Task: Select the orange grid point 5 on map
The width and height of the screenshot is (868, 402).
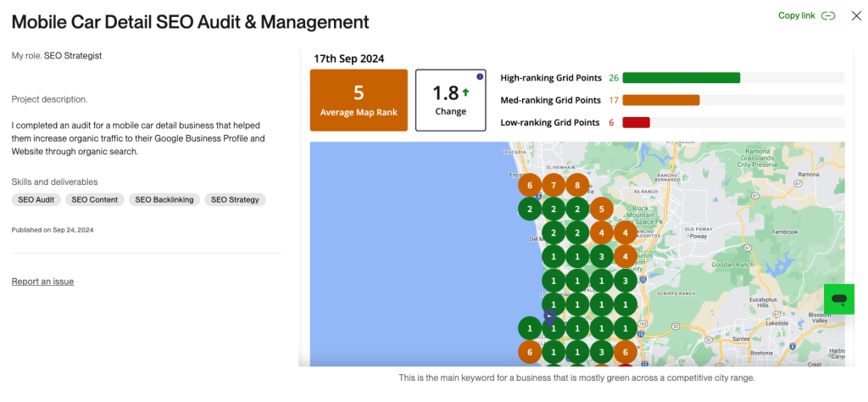Action: [x=601, y=209]
